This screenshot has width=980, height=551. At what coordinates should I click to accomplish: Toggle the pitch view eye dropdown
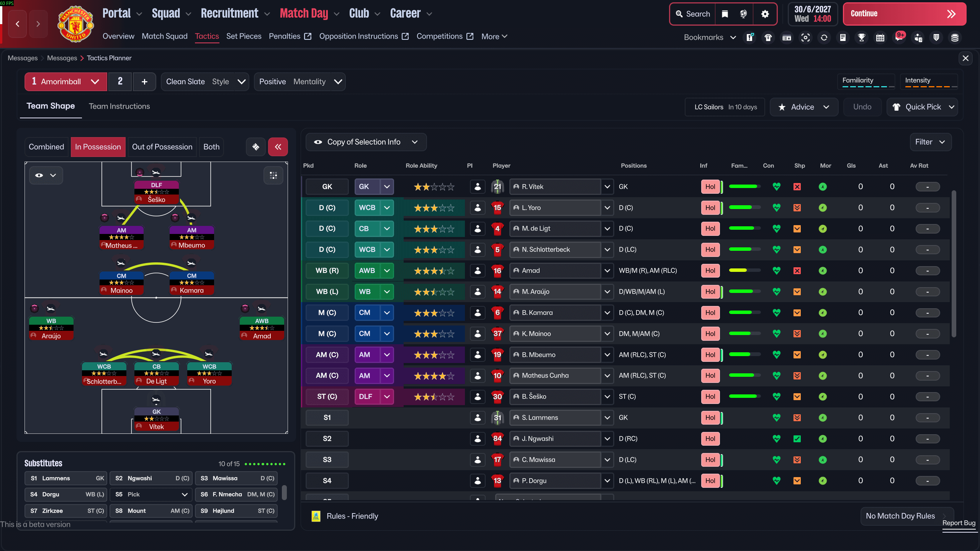[46, 175]
